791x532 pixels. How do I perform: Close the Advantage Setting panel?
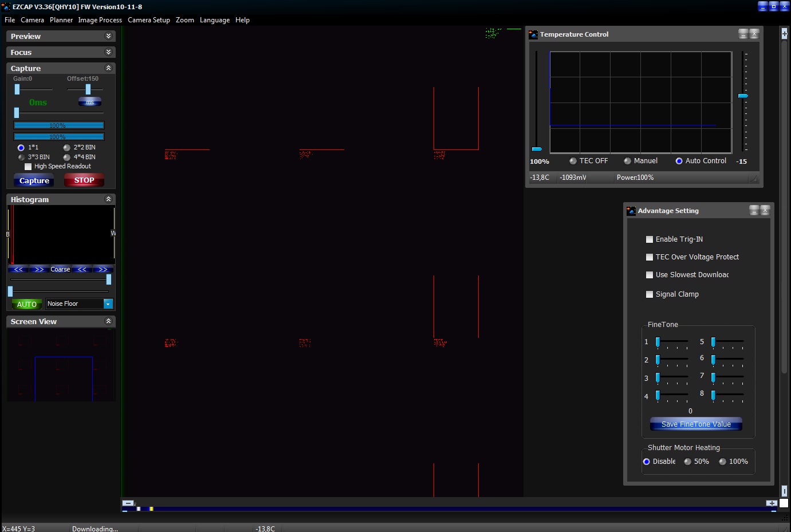(x=765, y=210)
